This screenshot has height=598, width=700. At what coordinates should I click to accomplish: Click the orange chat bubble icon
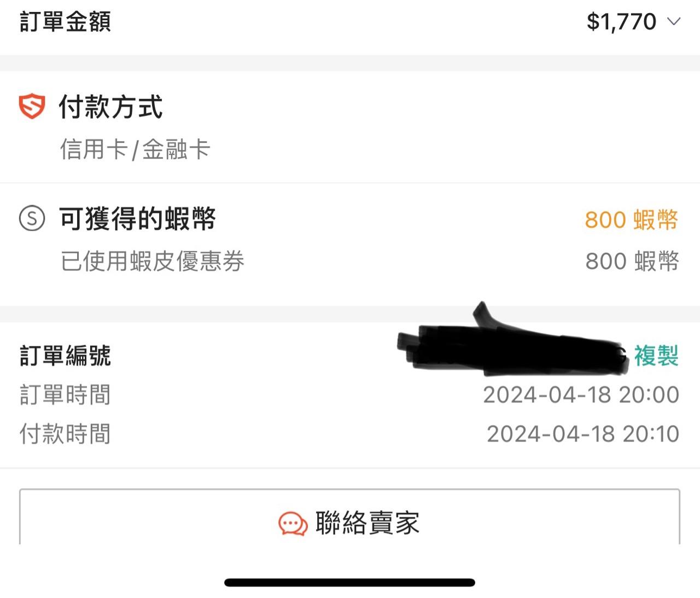(x=293, y=524)
